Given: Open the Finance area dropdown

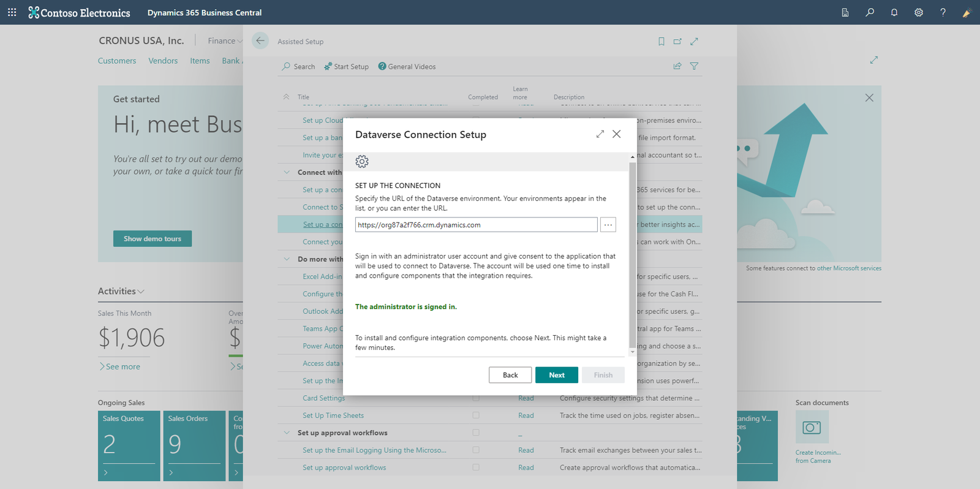Looking at the screenshot, I should point(224,40).
